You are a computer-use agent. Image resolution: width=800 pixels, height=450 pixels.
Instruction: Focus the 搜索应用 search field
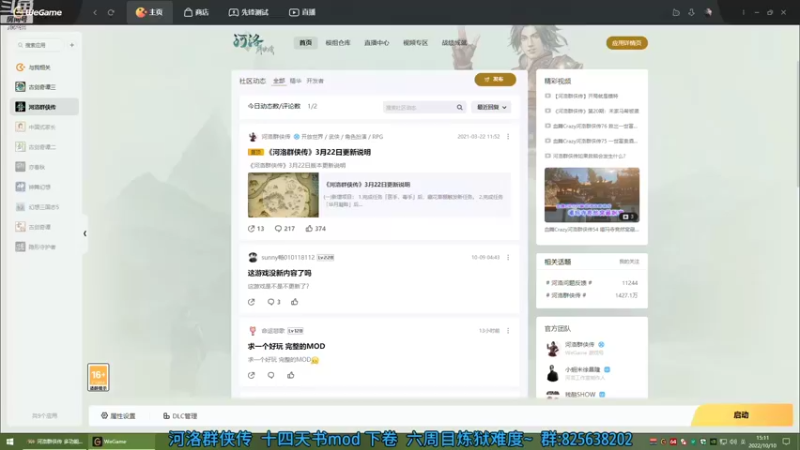pos(39,45)
